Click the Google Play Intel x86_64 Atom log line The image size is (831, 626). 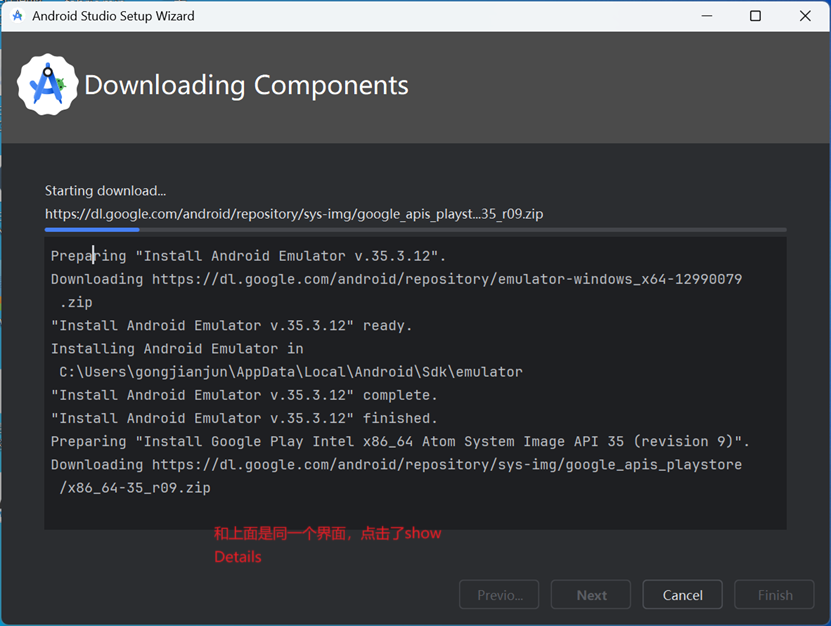click(400, 441)
